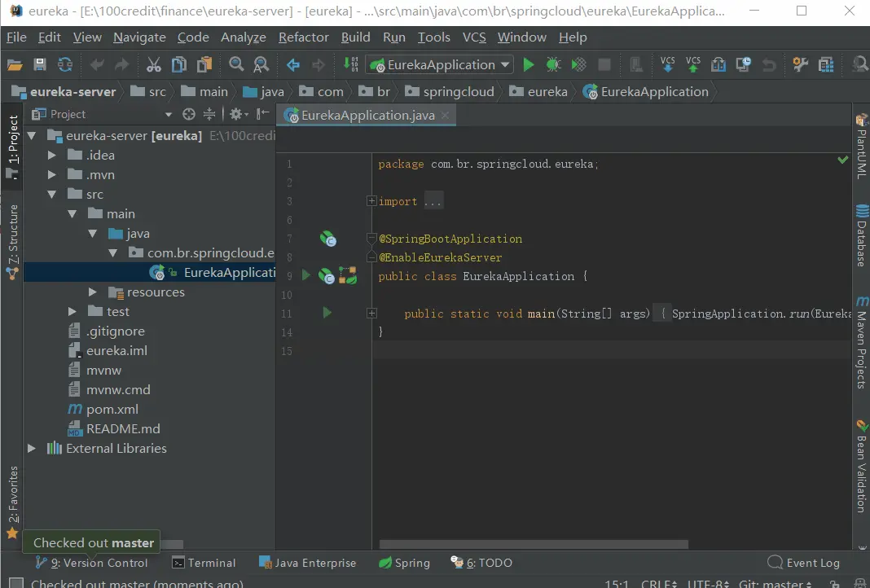
Task: Click the VCS Update Project icon
Action: pyautogui.click(x=667, y=64)
